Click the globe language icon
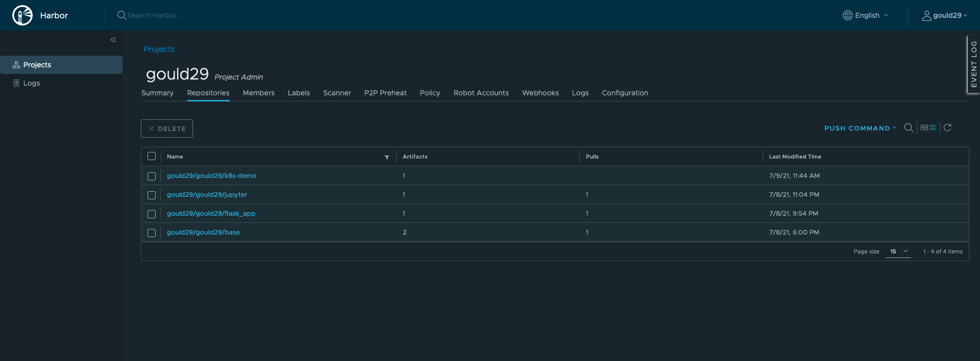 (847, 15)
